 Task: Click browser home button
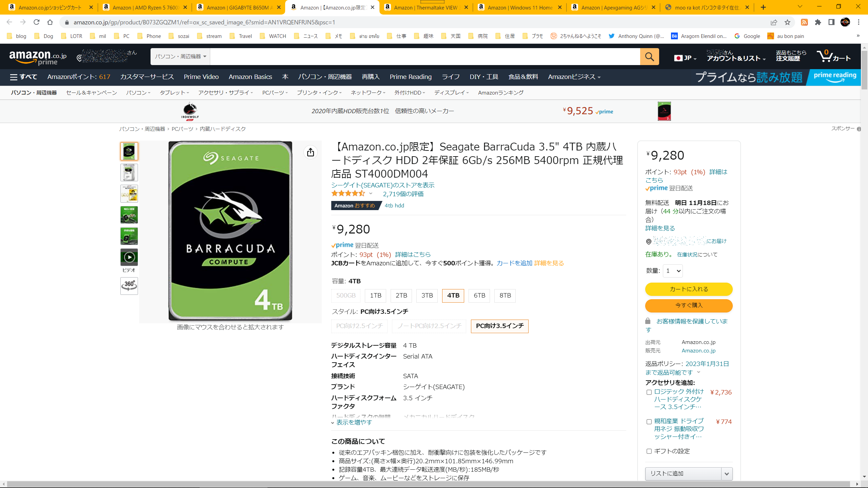coord(50,22)
